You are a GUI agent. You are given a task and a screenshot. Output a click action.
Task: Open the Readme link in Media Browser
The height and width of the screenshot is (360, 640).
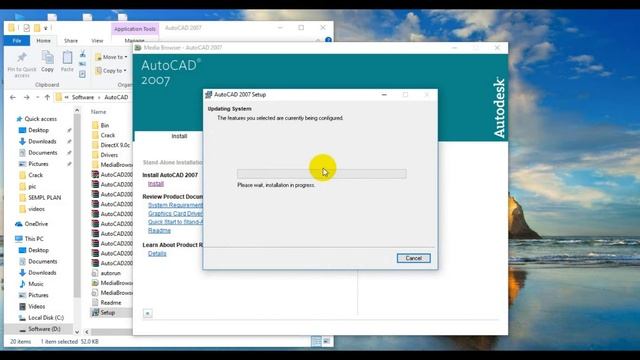pyautogui.click(x=159, y=231)
